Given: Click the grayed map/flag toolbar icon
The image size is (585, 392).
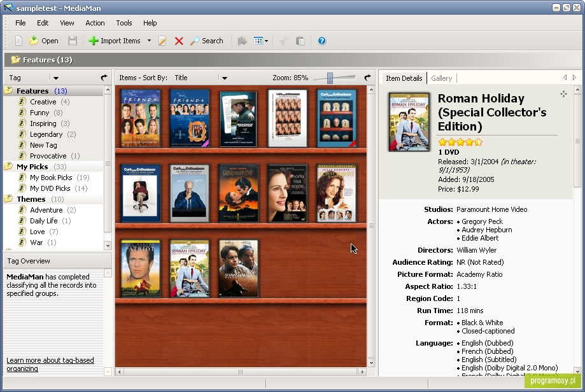Looking at the screenshot, I should tap(242, 41).
